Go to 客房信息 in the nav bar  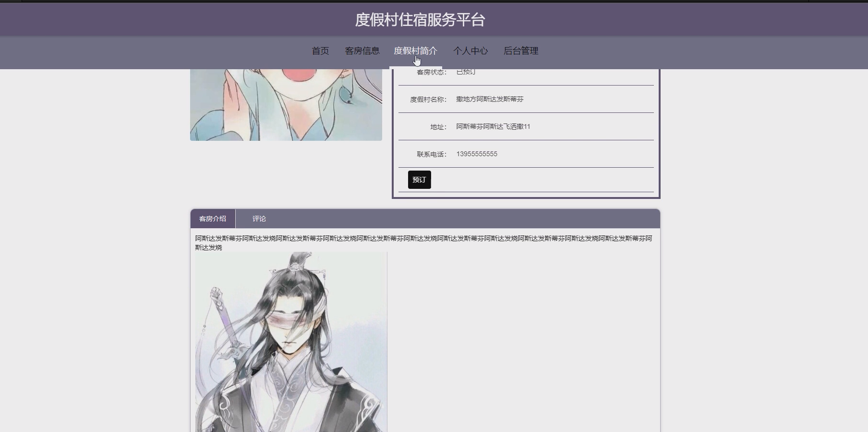[x=362, y=51]
